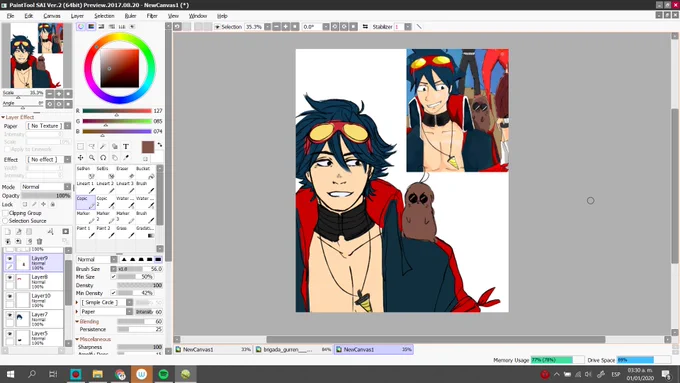680x383 pixels.
Task: Undo with the toolbar arrow
Action: (177, 26)
